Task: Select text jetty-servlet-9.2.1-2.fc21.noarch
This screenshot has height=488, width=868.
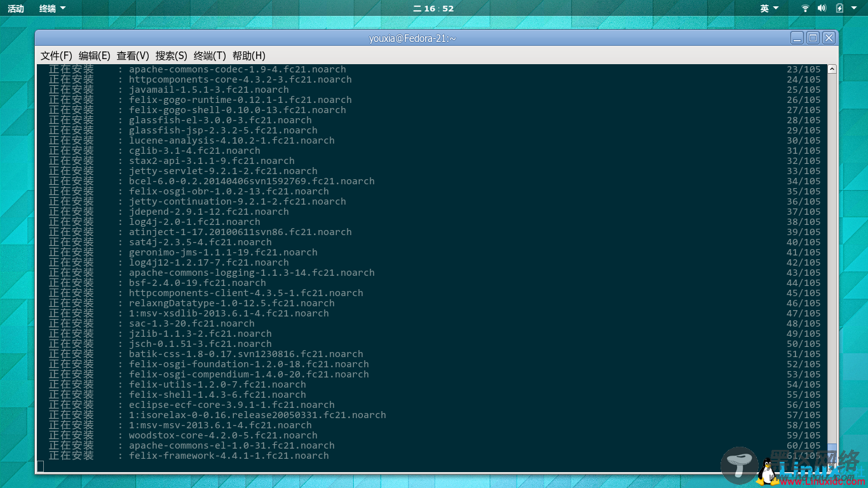Action: 223,171
